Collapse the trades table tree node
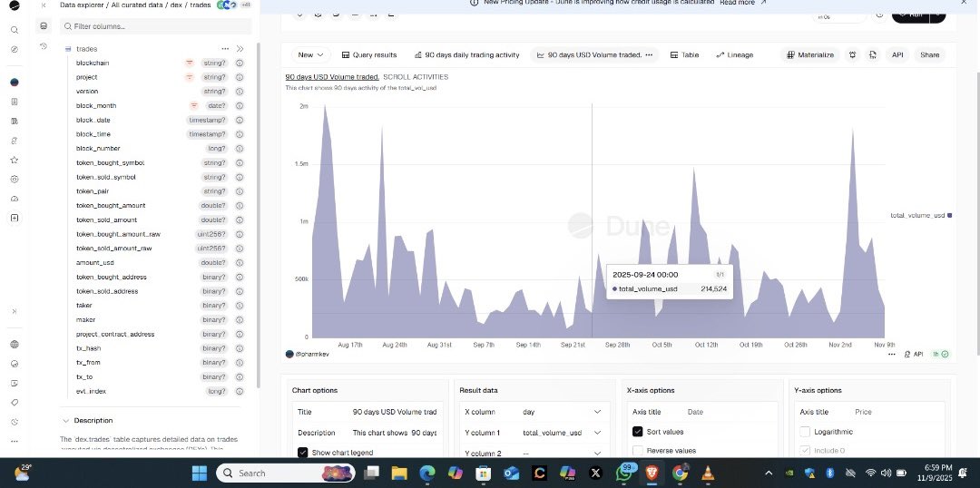Image resolution: width=980 pixels, height=488 pixels. 68,49
